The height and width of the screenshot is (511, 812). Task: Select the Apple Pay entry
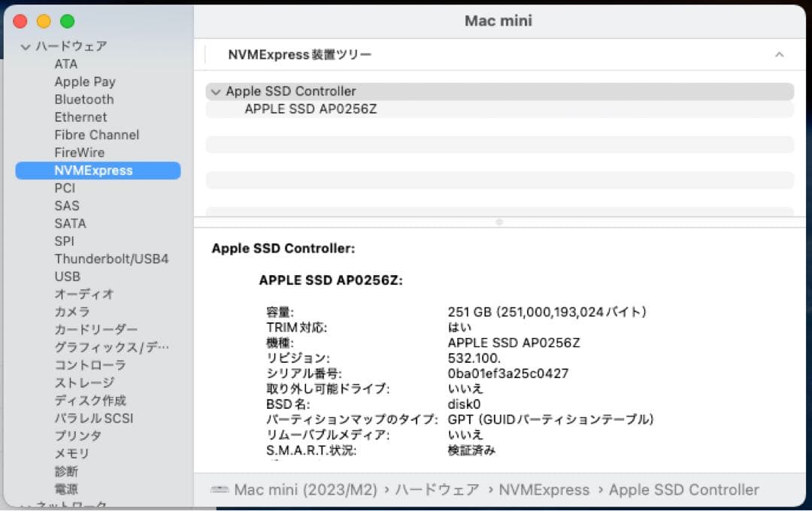coord(85,82)
